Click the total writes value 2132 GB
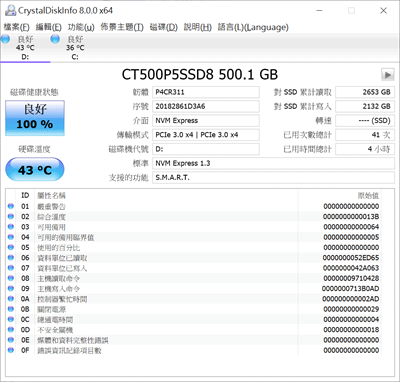Image resolution: width=400 pixels, height=382 pixels. [365, 107]
